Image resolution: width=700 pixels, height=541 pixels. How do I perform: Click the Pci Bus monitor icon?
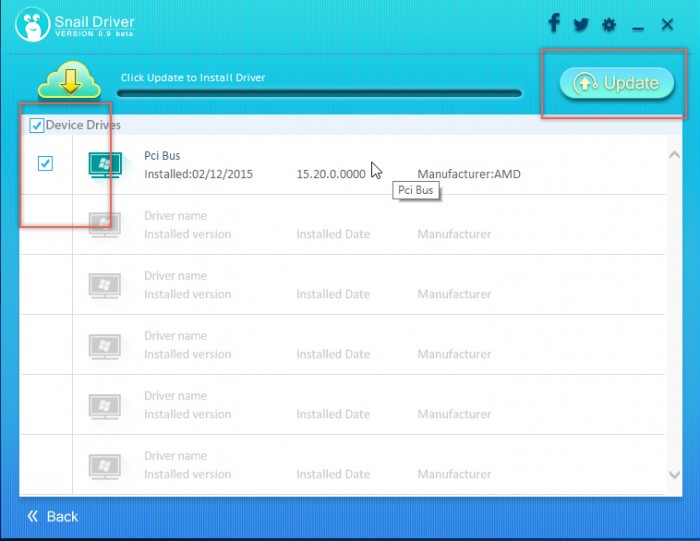(x=105, y=165)
